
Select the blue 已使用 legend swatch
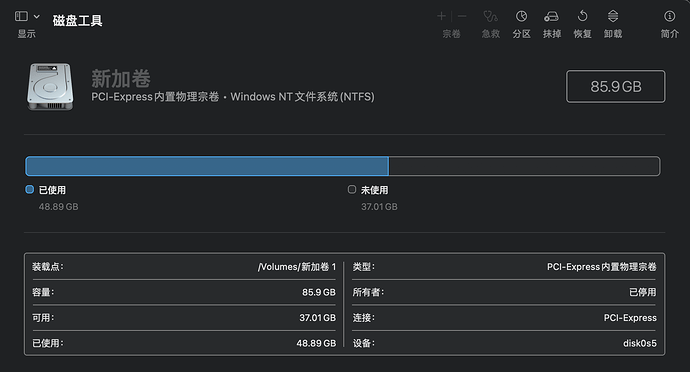tap(29, 189)
